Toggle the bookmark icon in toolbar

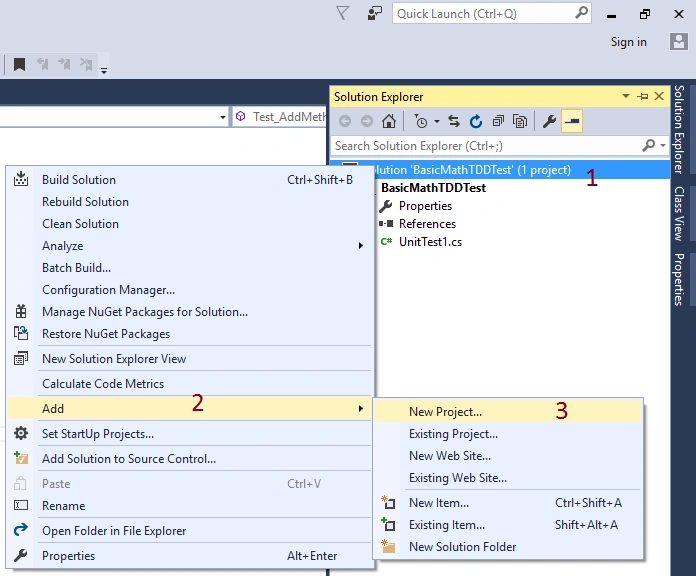[x=20, y=65]
